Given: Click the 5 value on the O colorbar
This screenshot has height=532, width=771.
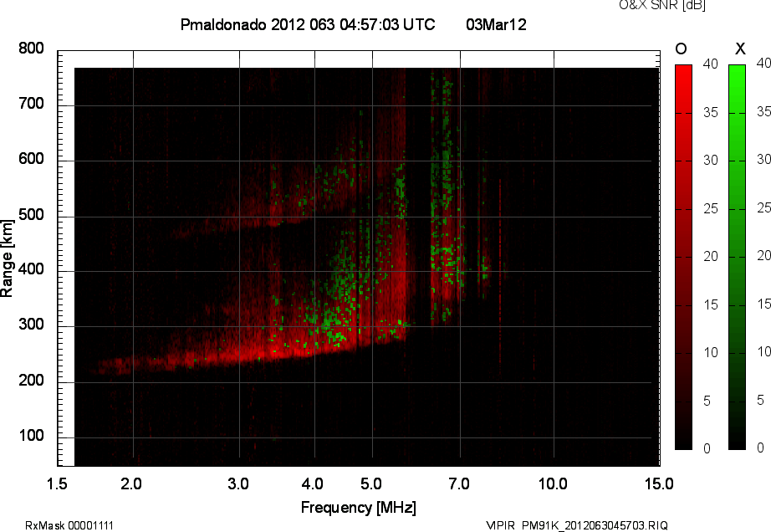Looking at the screenshot, I should click(x=707, y=402).
